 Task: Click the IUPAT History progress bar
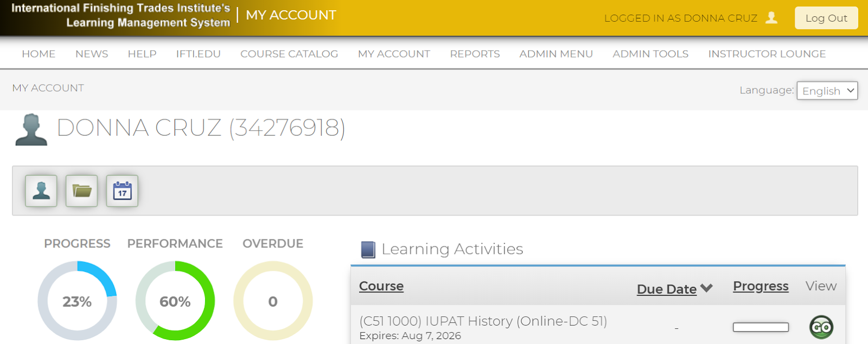[761, 327]
